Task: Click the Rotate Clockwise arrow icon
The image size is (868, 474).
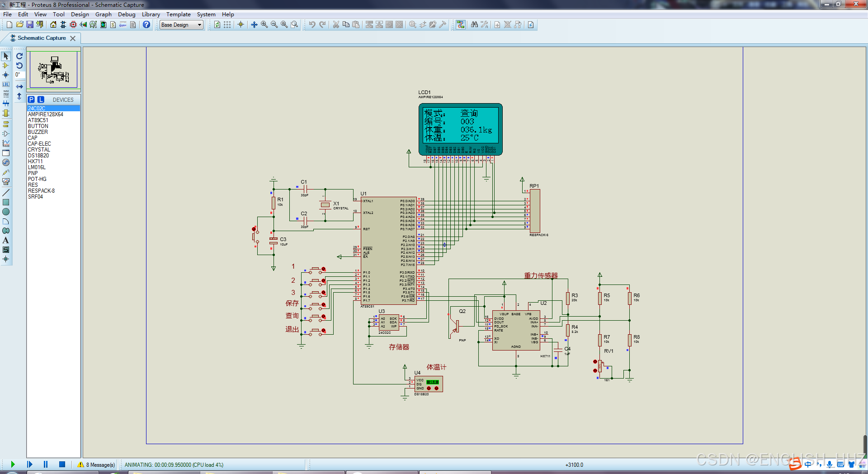Action: (19, 56)
